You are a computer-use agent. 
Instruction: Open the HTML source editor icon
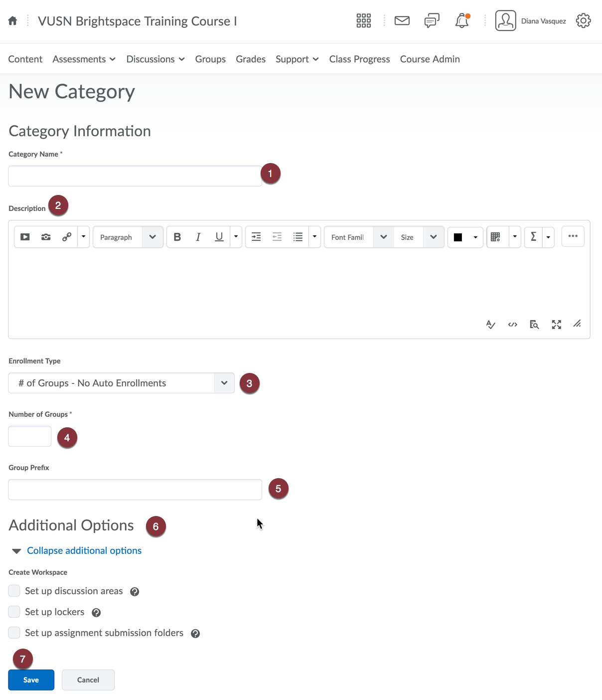[x=513, y=325]
